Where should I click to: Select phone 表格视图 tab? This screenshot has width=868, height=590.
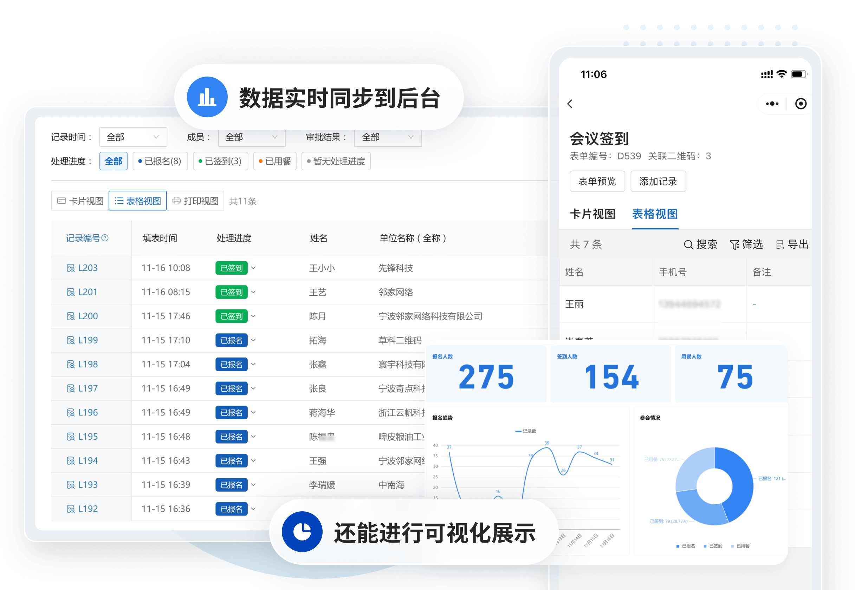coord(655,214)
